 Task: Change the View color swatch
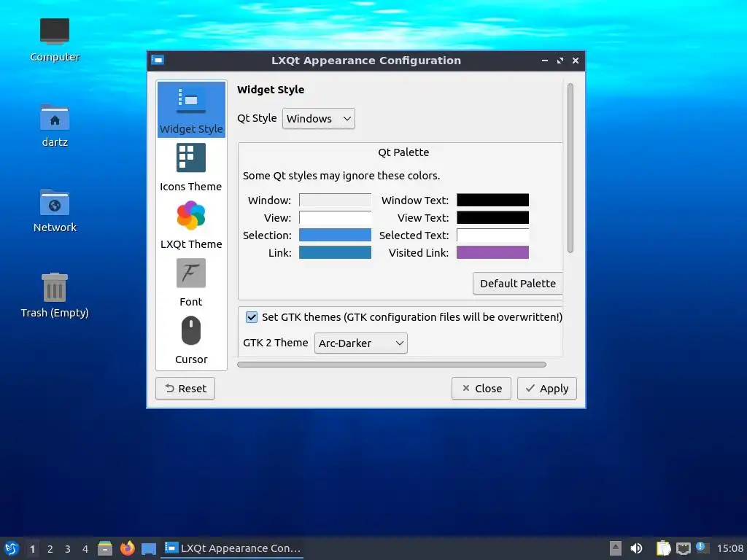tap(335, 217)
